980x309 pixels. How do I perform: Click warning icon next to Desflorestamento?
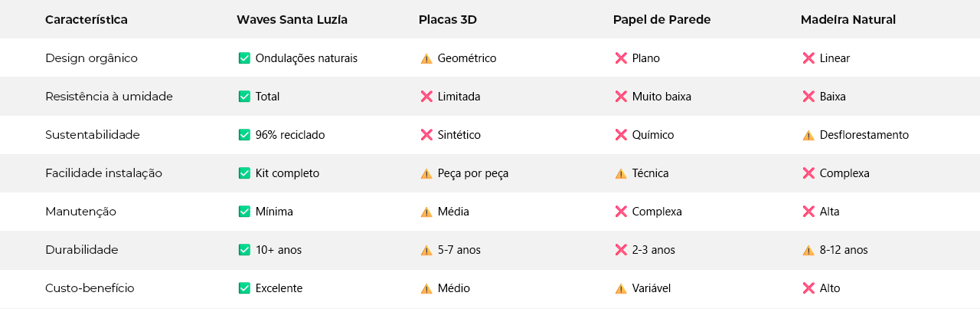coord(808,135)
